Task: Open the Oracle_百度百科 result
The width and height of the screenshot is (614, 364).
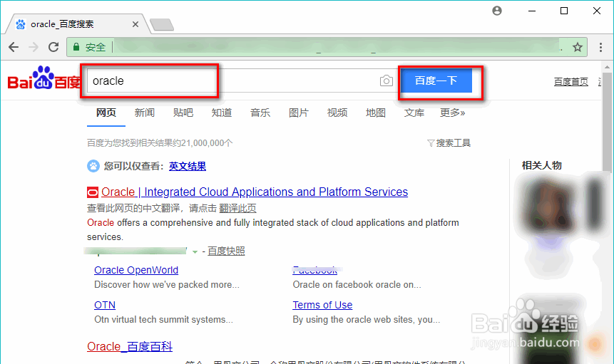Action: coord(130,346)
